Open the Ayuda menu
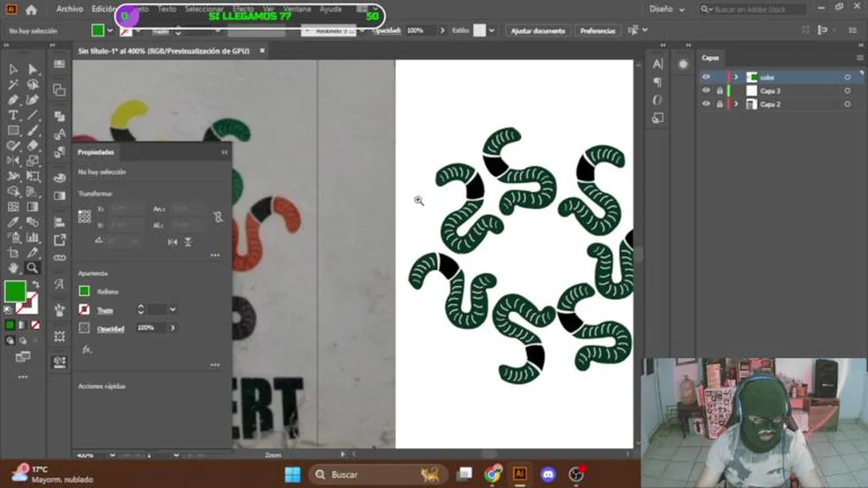 tap(331, 9)
